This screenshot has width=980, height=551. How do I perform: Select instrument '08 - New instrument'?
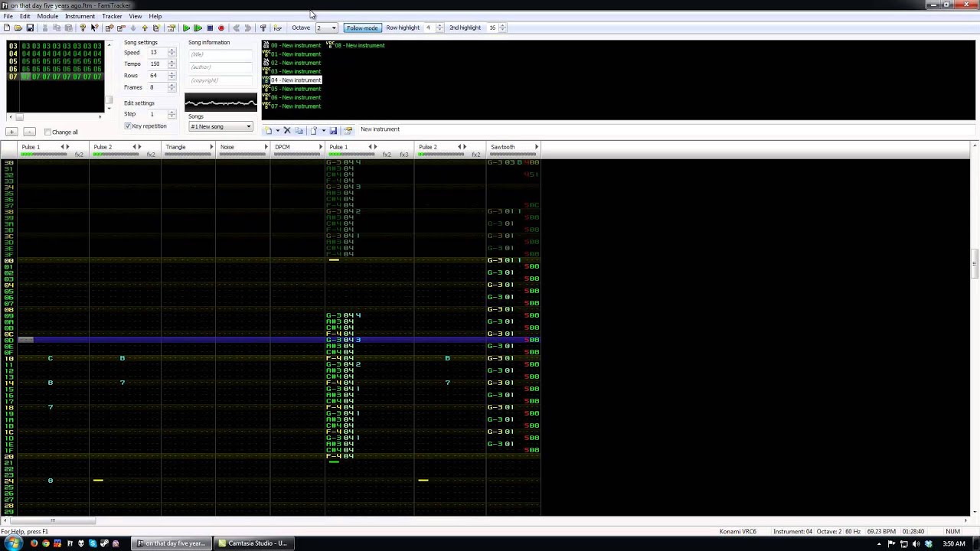tap(355, 45)
